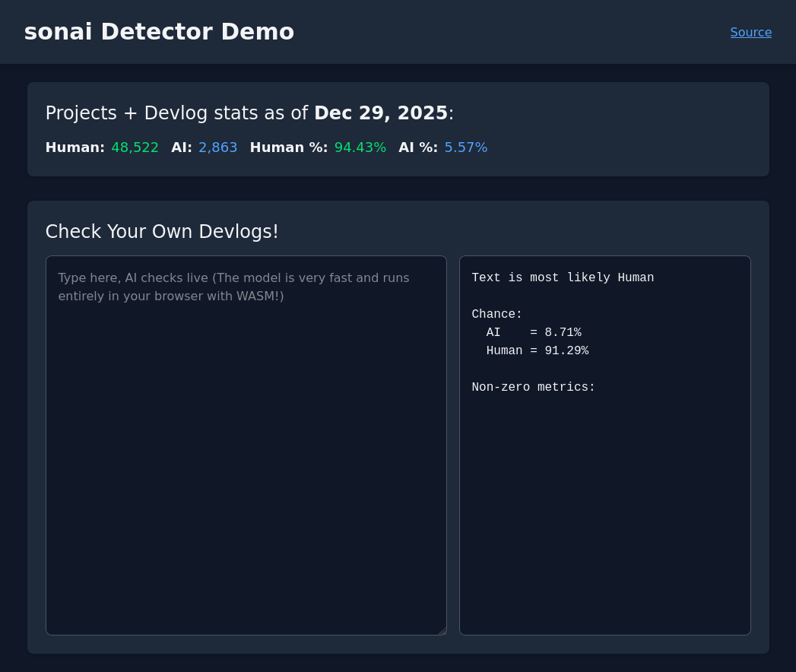Screen dimensions: 796x672
Task: Click the Chance: label in results
Action: click(496, 315)
